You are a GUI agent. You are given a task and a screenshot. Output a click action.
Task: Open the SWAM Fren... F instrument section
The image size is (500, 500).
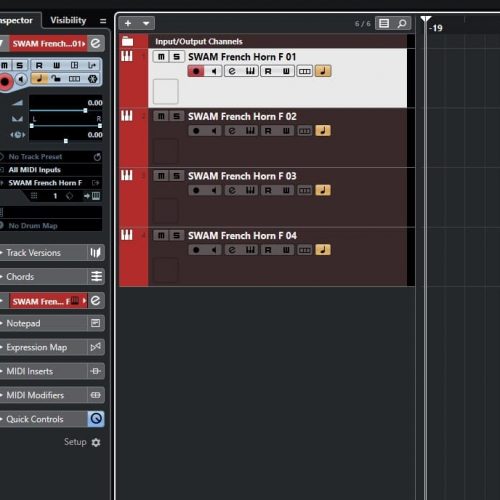click(48, 301)
